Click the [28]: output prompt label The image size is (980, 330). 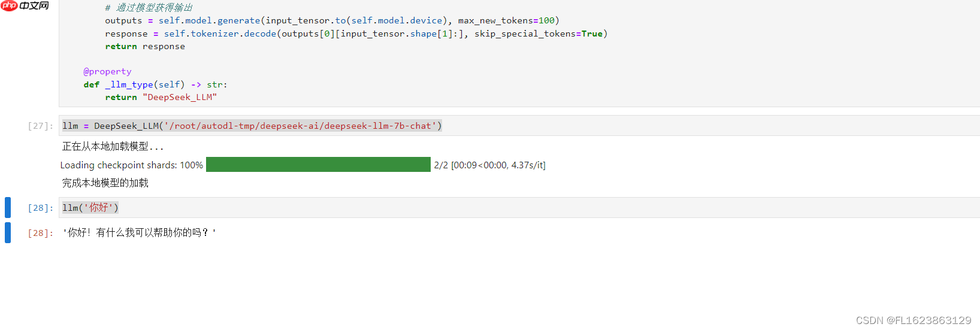coord(40,233)
